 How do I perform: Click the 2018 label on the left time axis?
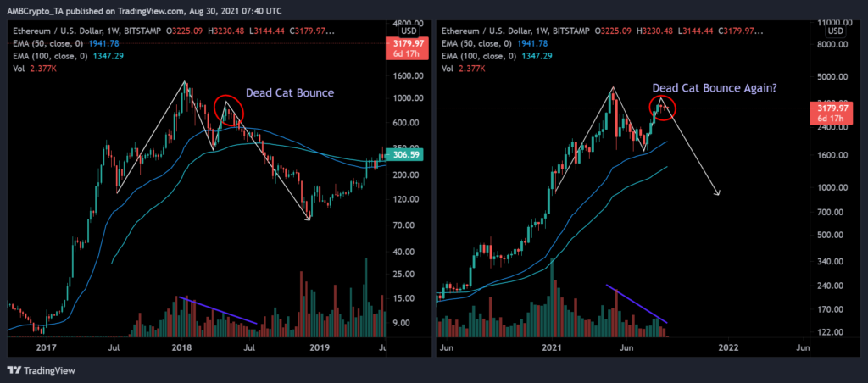point(182,347)
